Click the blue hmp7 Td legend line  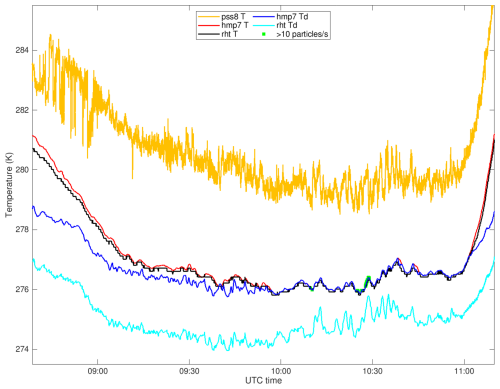pyautogui.click(x=264, y=17)
